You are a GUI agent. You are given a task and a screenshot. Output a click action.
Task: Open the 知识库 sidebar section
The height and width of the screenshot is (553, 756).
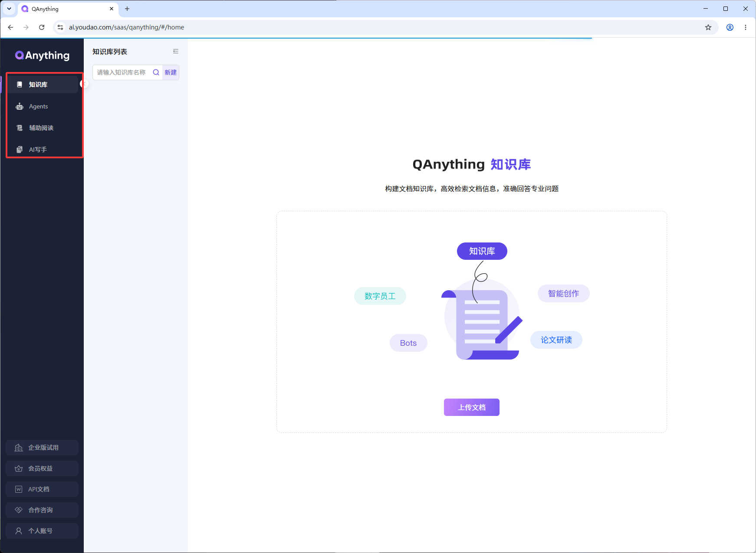pyautogui.click(x=43, y=85)
